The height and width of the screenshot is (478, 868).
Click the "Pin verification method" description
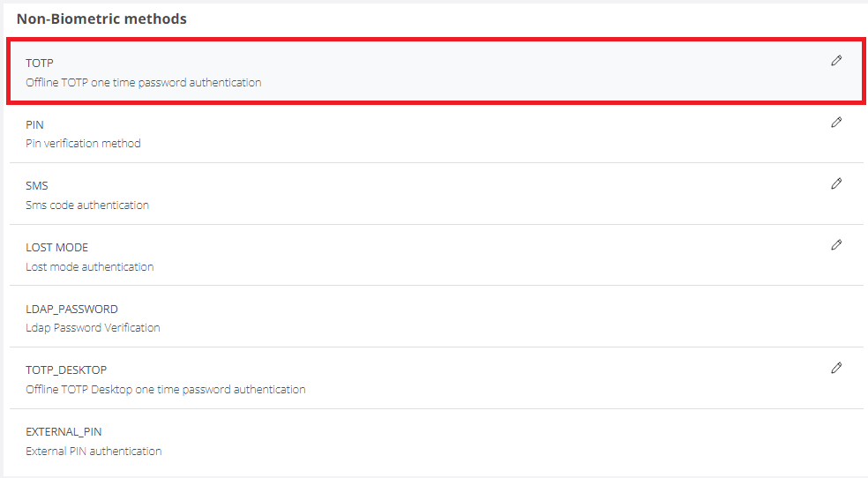click(x=83, y=143)
